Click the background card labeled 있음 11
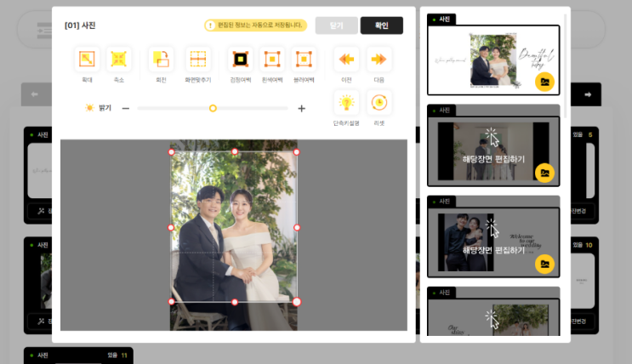This screenshot has width=632, height=364. [x=78, y=355]
